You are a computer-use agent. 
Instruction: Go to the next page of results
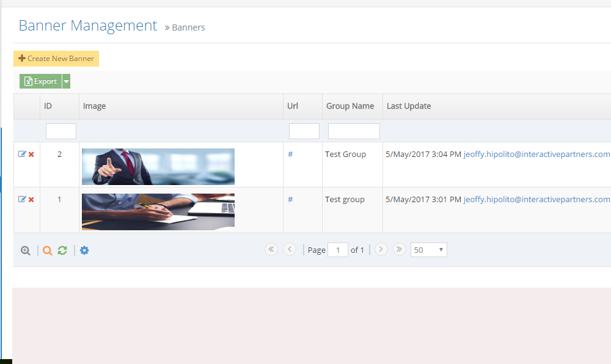(381, 249)
